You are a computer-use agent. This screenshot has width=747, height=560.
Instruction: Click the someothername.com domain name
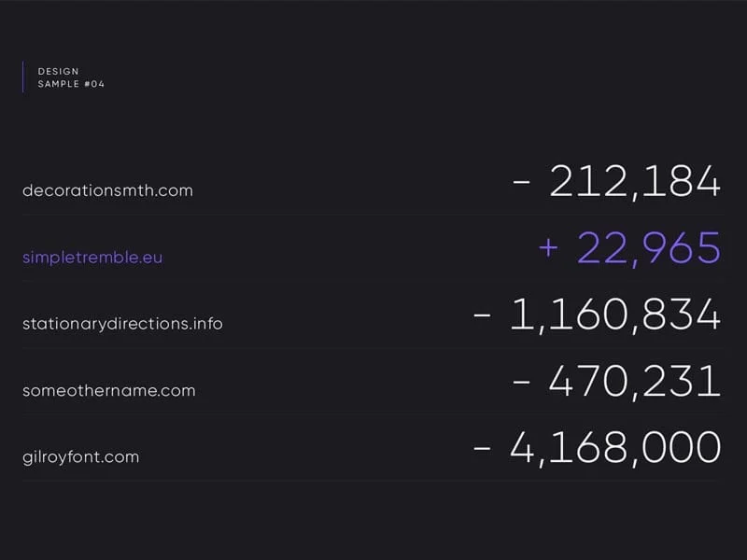[x=109, y=390]
